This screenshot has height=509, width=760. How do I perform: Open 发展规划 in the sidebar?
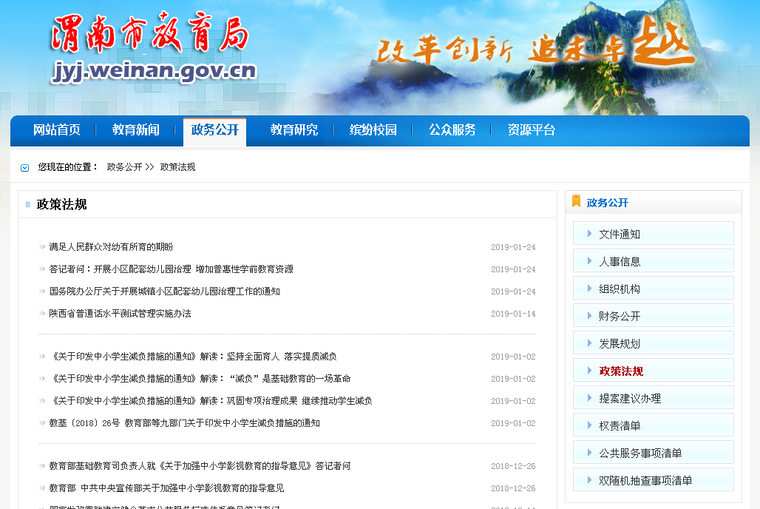coord(653,344)
